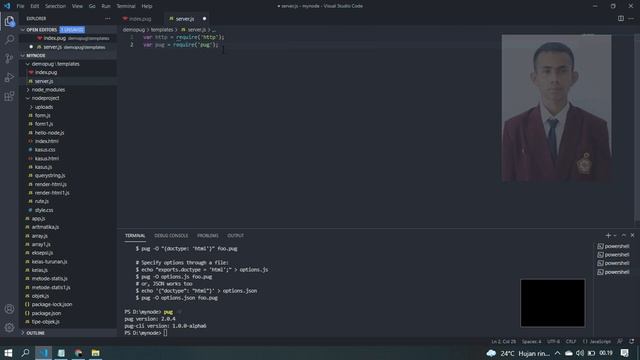Open the Search view in activity bar
This screenshot has height=360, width=640.
click(x=9, y=40)
